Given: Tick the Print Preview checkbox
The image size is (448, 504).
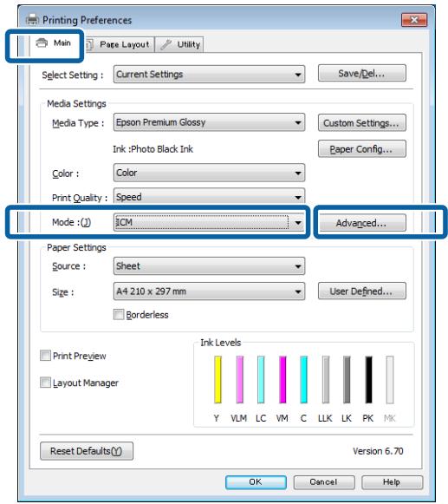Looking at the screenshot, I should pos(45,356).
